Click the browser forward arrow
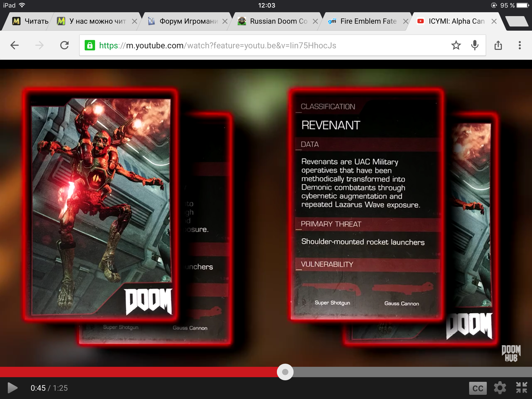Image resolution: width=532 pixels, height=399 pixels. (39, 45)
